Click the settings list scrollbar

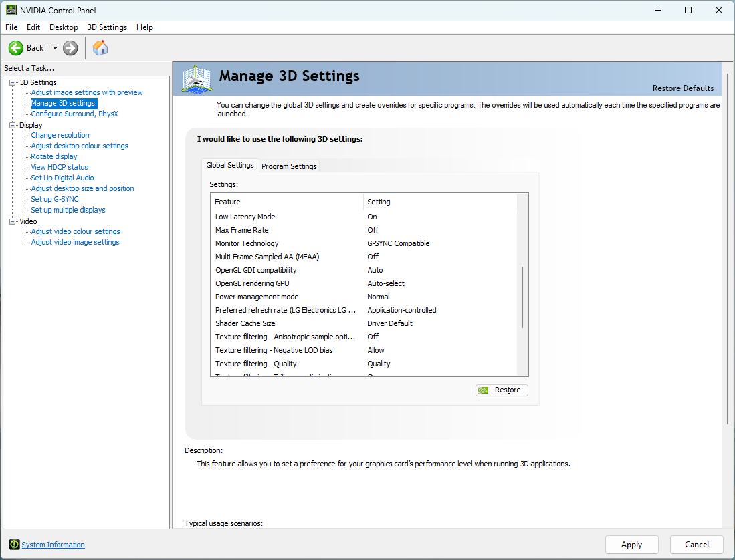[x=522, y=297]
